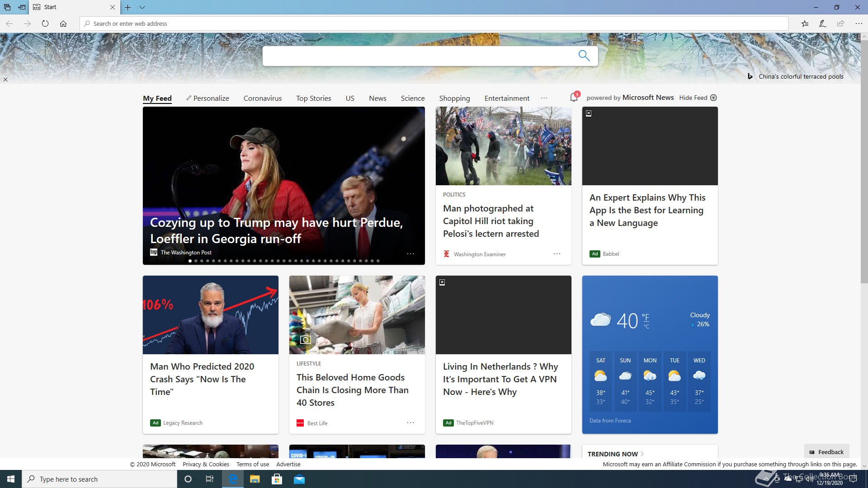Open Privacy & Cookies link

[x=206, y=464]
